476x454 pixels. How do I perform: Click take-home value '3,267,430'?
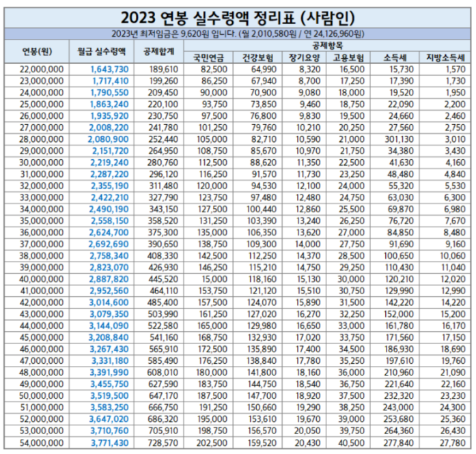point(109,349)
